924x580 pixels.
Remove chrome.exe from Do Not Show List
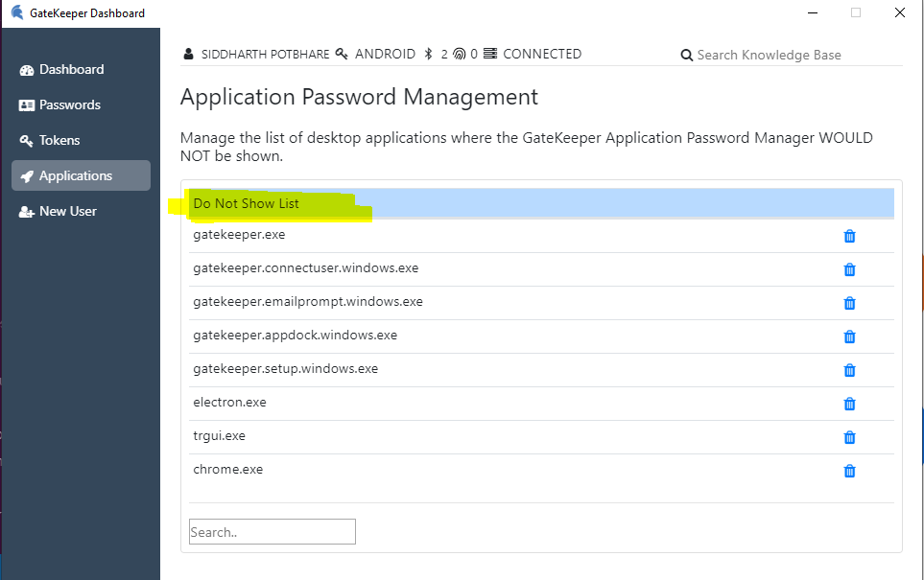849,472
